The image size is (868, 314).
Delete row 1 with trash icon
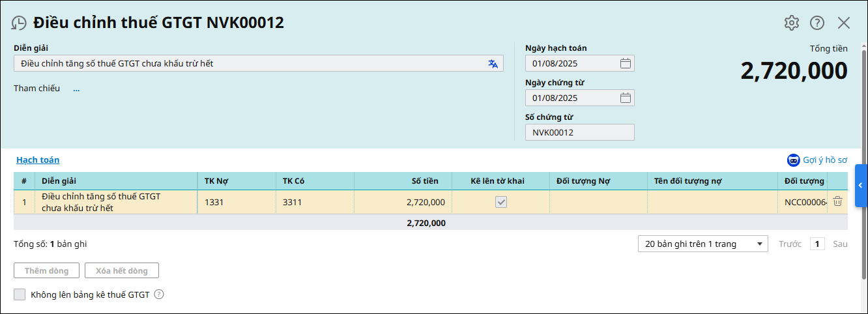838,202
